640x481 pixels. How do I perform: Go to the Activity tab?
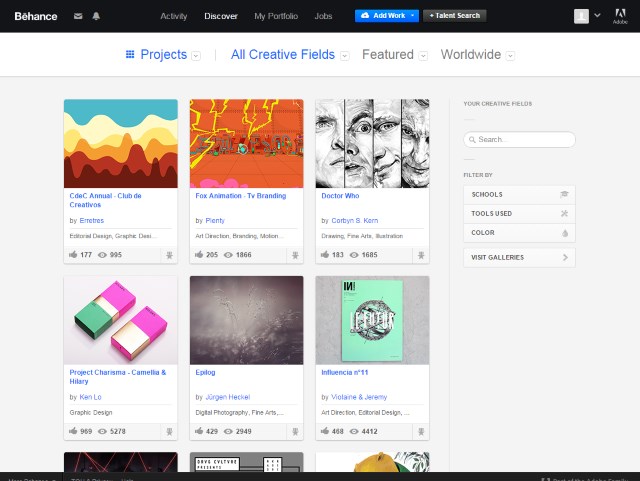(x=173, y=16)
